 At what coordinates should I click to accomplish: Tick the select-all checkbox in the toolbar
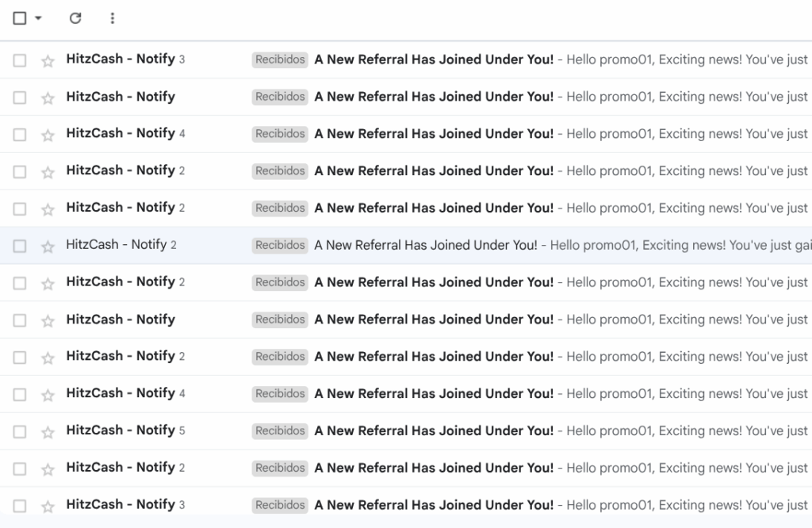click(x=20, y=18)
